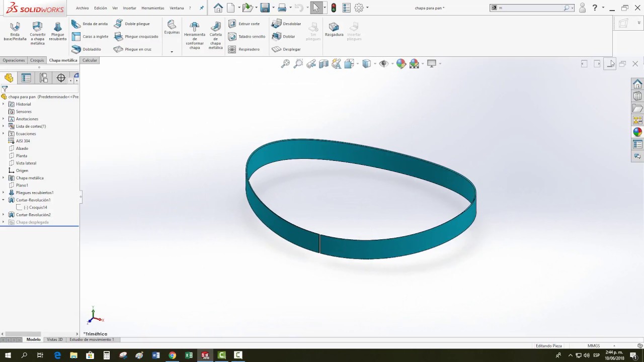Open Chrome from the taskbar

pos(172,355)
